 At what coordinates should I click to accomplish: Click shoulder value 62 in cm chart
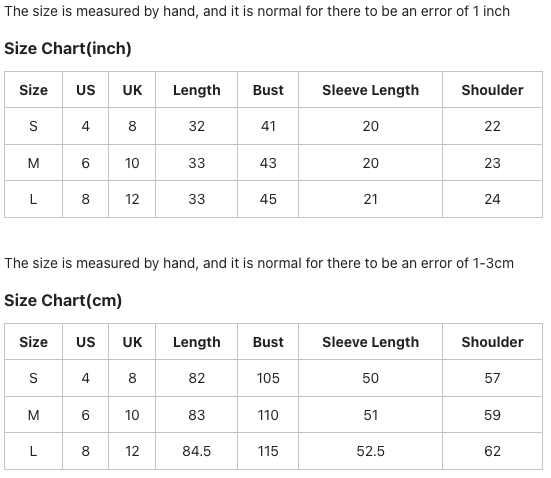(492, 451)
